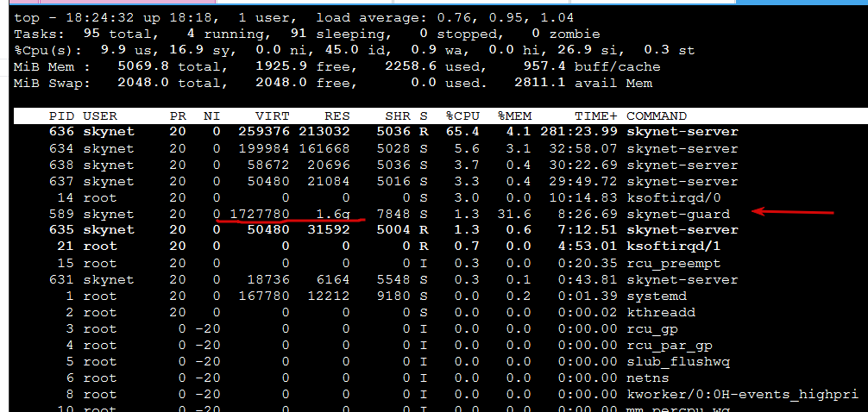The width and height of the screenshot is (868, 412).
Task: Click the '2811.1 avail Mem' value
Action: coord(583,84)
